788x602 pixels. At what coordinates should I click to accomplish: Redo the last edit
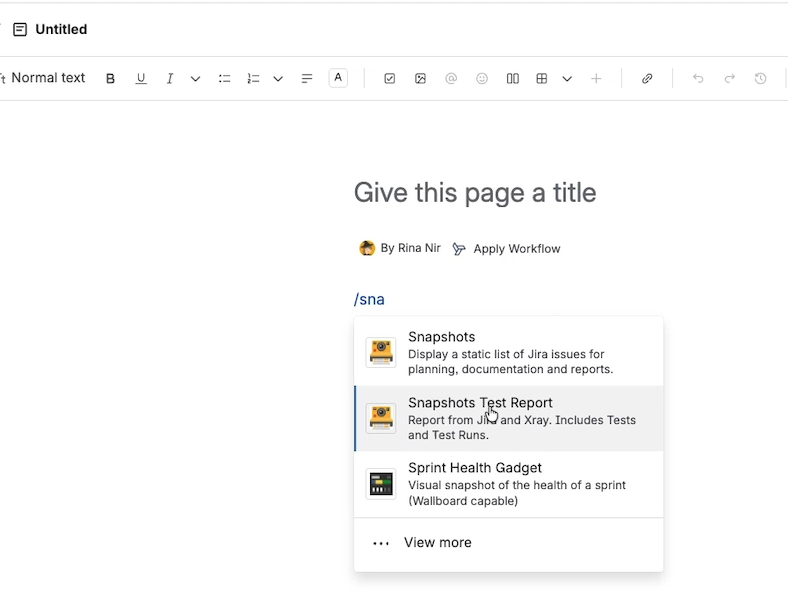coord(729,78)
